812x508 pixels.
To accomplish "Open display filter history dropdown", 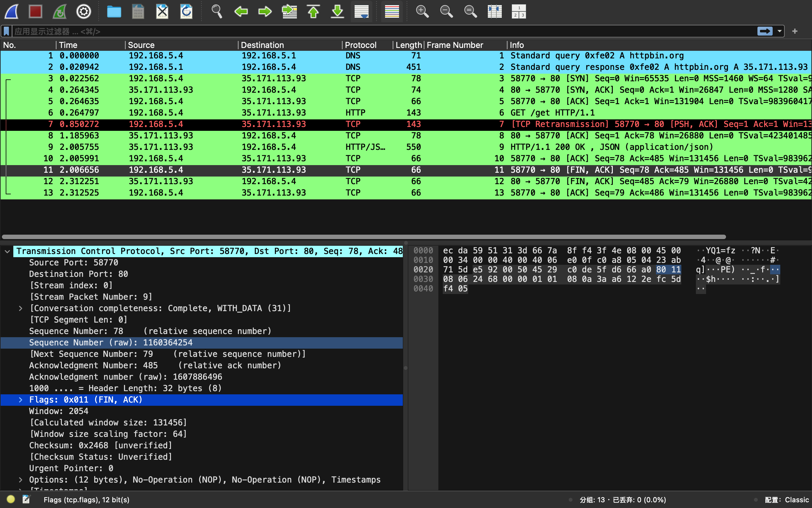I will click(779, 31).
